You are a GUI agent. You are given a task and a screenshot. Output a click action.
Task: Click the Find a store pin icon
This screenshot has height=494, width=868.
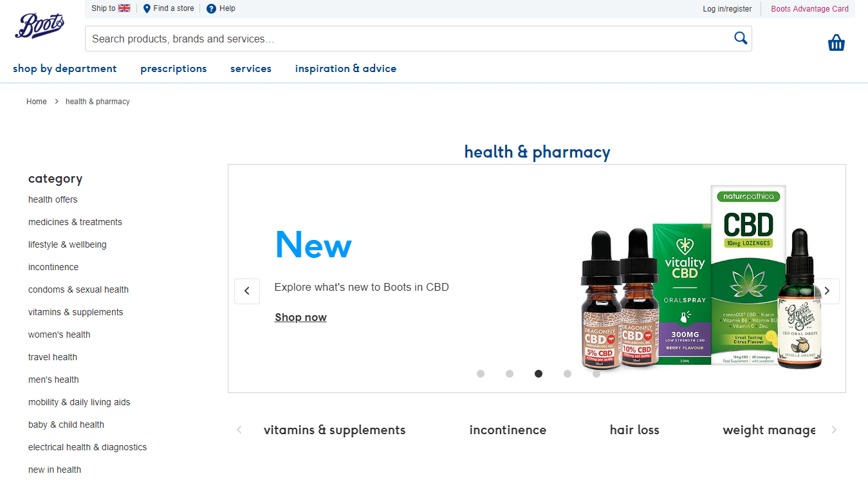point(147,8)
